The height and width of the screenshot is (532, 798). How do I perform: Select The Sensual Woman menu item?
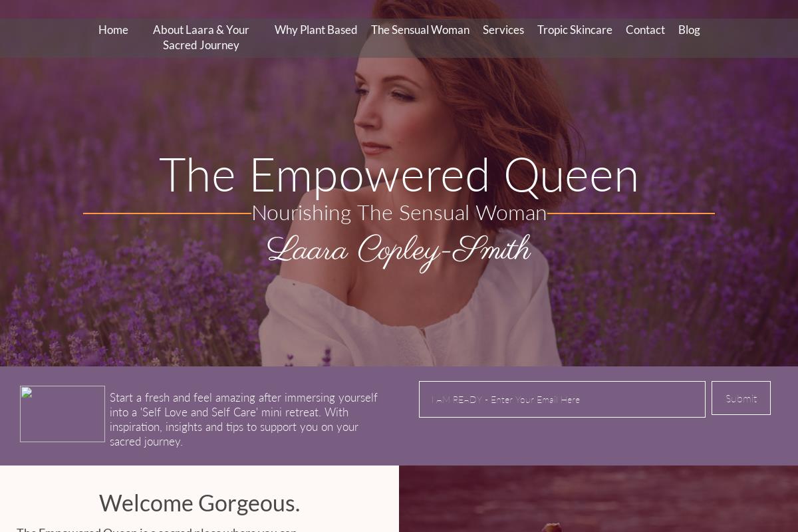tap(420, 30)
